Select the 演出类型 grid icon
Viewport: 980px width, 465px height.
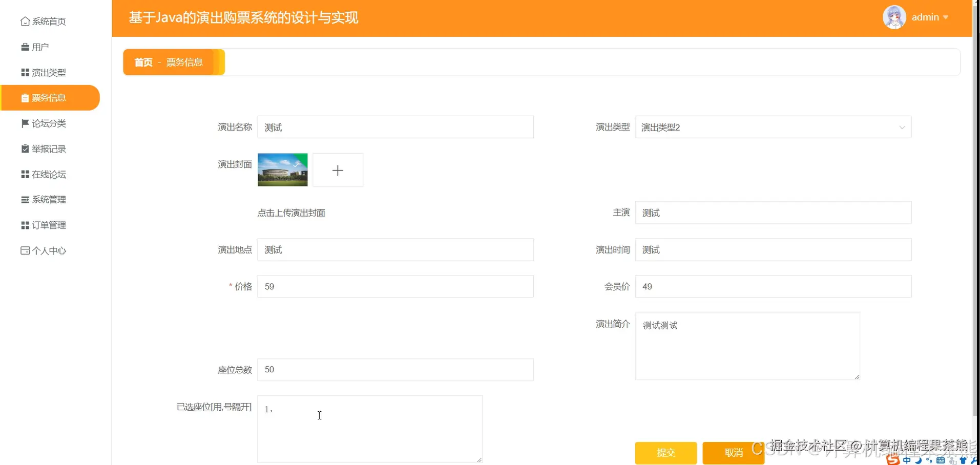(25, 72)
